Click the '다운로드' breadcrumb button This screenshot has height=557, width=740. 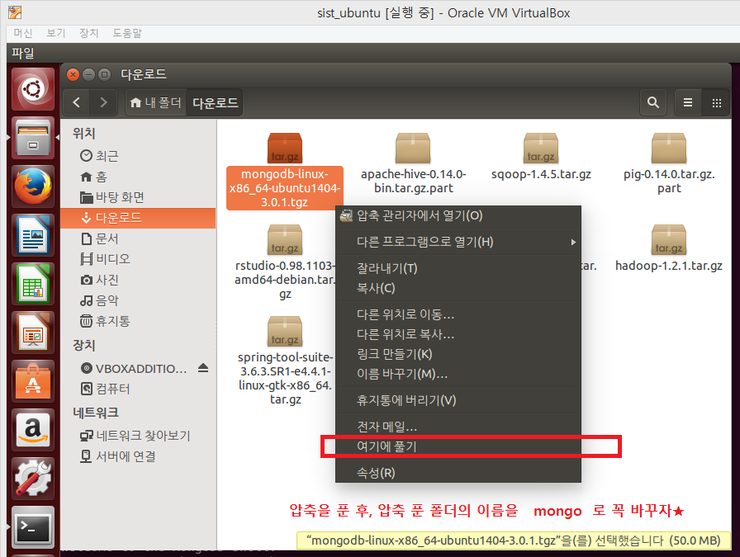click(x=215, y=102)
